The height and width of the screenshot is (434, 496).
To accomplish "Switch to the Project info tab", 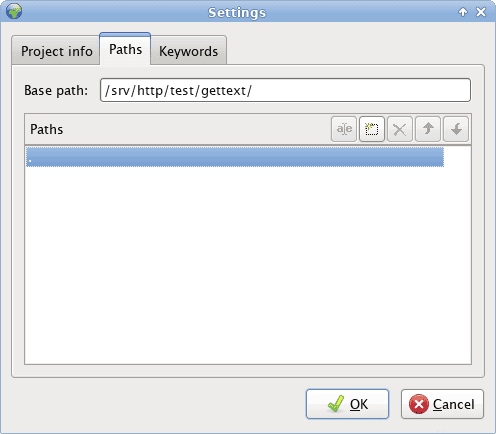I will [x=56, y=51].
